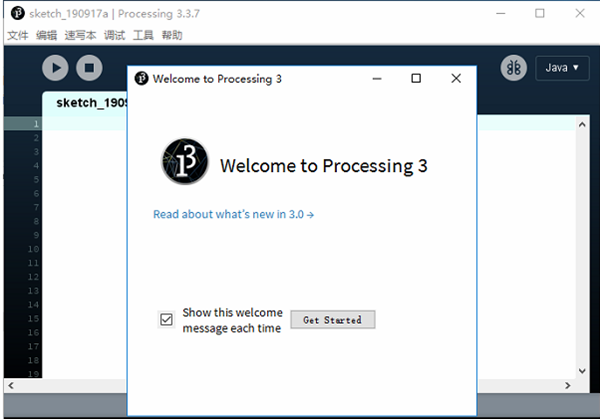
Task: Click the debugger butterfly icon
Action: click(514, 68)
